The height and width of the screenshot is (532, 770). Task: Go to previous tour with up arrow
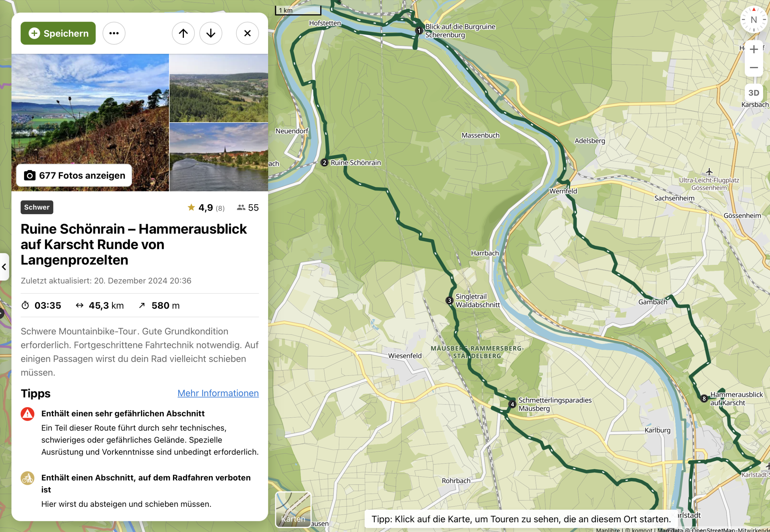point(183,33)
